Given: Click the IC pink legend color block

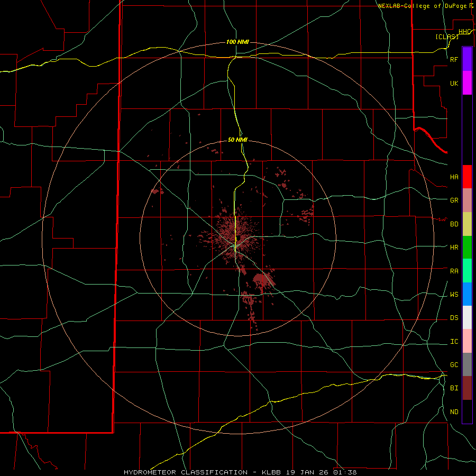Looking at the screenshot, I should (467, 341).
